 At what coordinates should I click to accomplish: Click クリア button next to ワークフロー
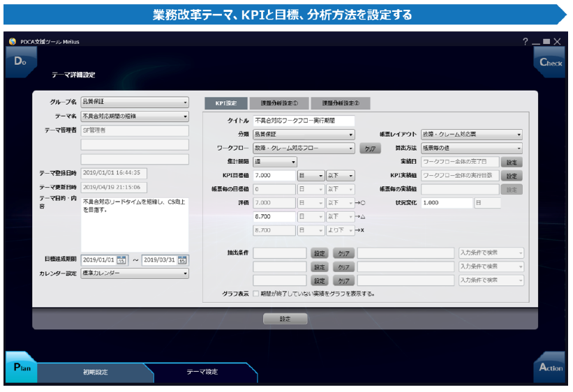point(369,149)
